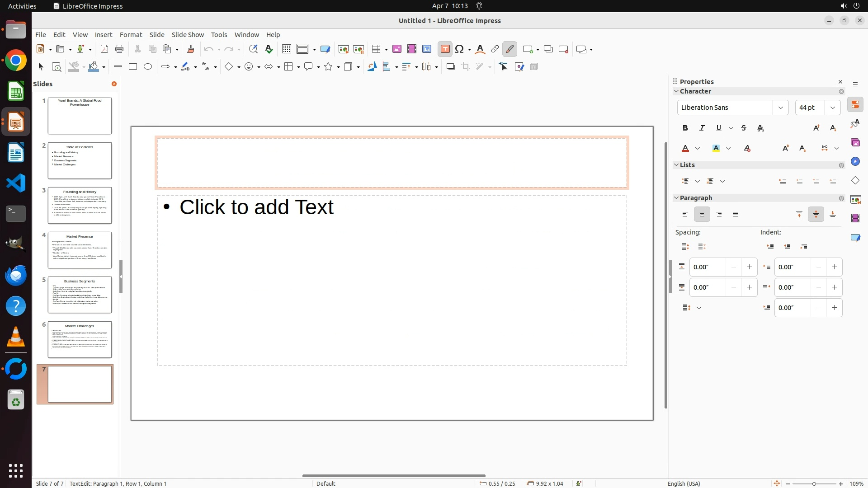Select slide 3 Founding and History thumbnail
The height and width of the screenshot is (488, 868).
coord(80,206)
